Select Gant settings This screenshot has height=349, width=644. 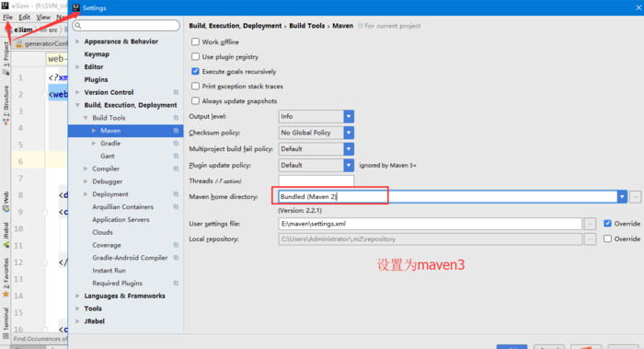pos(108,157)
